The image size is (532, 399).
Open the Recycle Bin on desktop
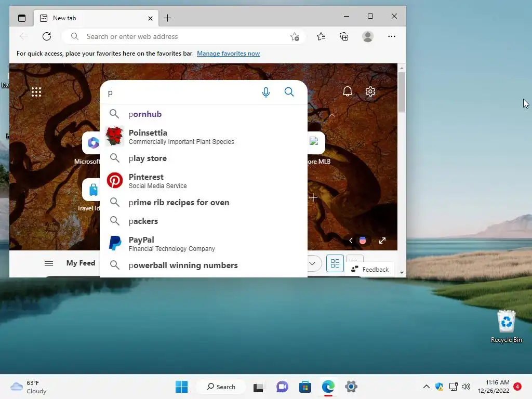[506, 326]
